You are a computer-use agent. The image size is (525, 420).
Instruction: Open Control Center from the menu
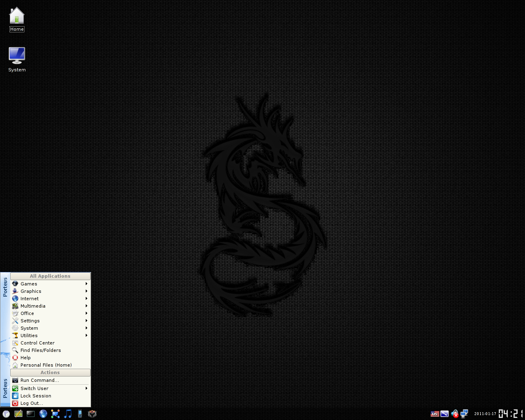(50, 343)
